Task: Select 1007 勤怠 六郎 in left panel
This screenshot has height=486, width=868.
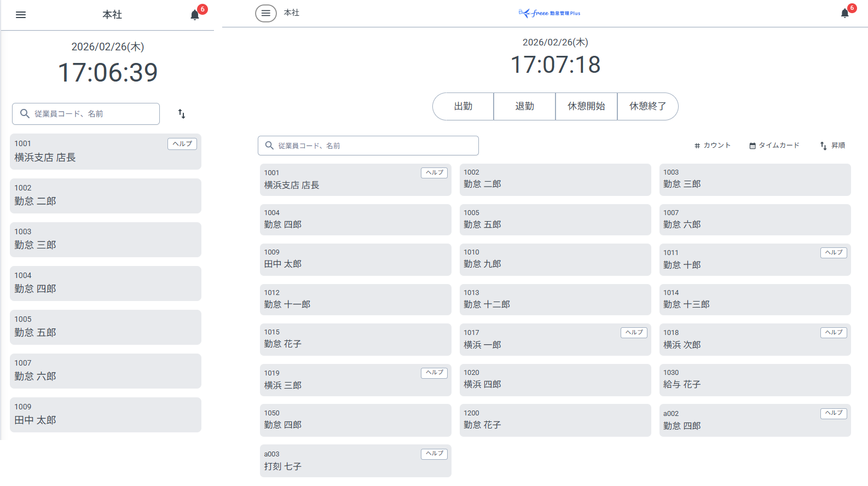Action: click(x=106, y=371)
